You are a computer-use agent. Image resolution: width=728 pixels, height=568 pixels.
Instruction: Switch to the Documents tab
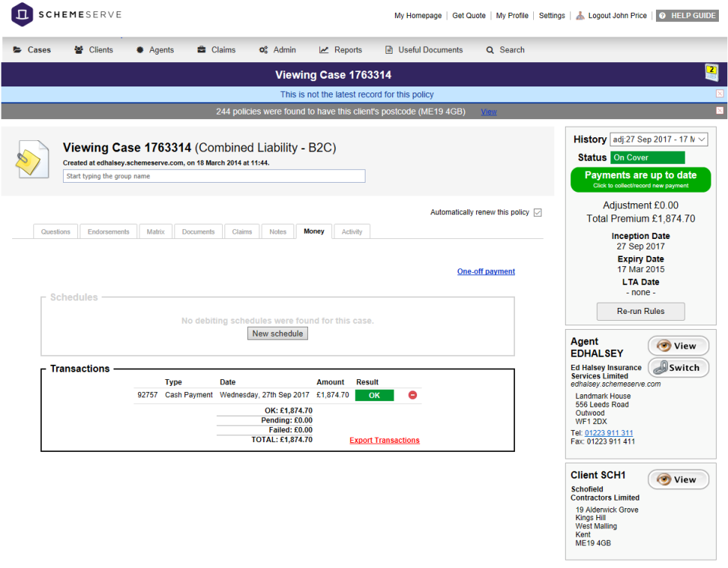coord(198,231)
